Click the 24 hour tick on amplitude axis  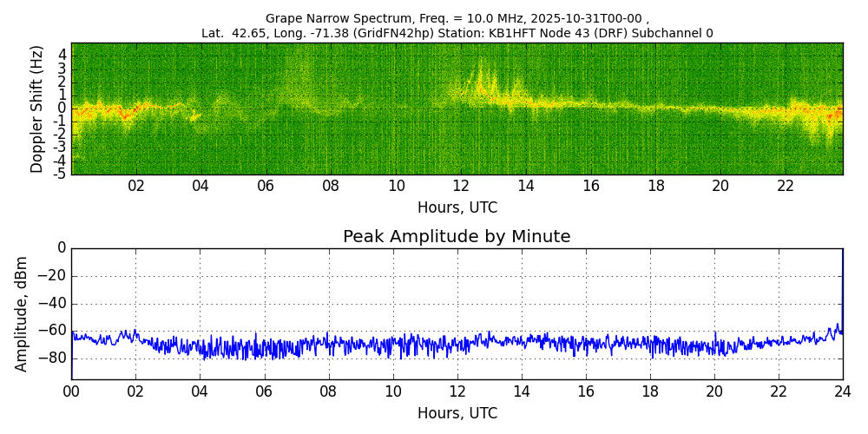(842, 391)
